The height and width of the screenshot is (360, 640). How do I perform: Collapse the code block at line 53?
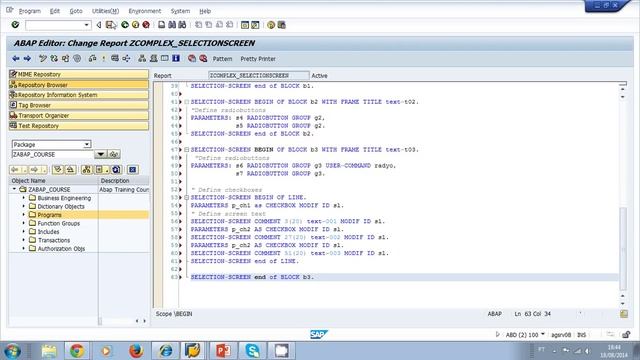point(187,198)
